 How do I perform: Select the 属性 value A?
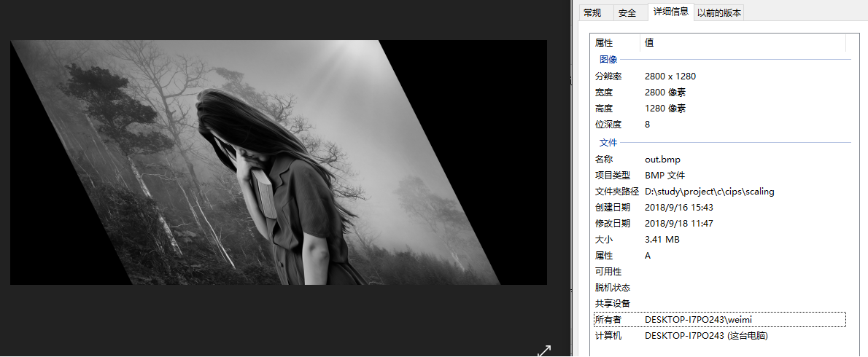[648, 256]
